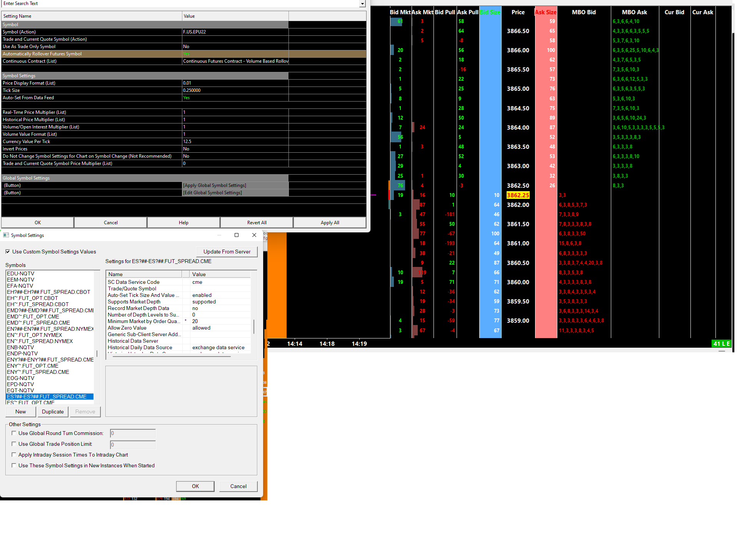Screen dimensions: 747x560
Task: Open the Enter Search Text dropdown arrow
Action: pos(362,3)
